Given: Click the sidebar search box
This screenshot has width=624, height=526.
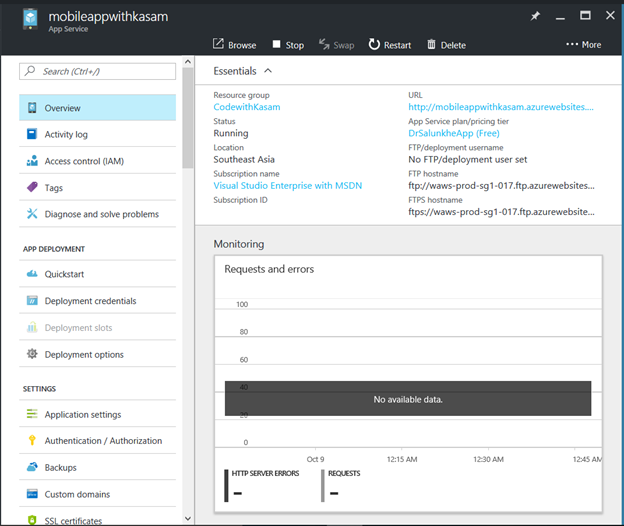Looking at the screenshot, I should (x=98, y=71).
